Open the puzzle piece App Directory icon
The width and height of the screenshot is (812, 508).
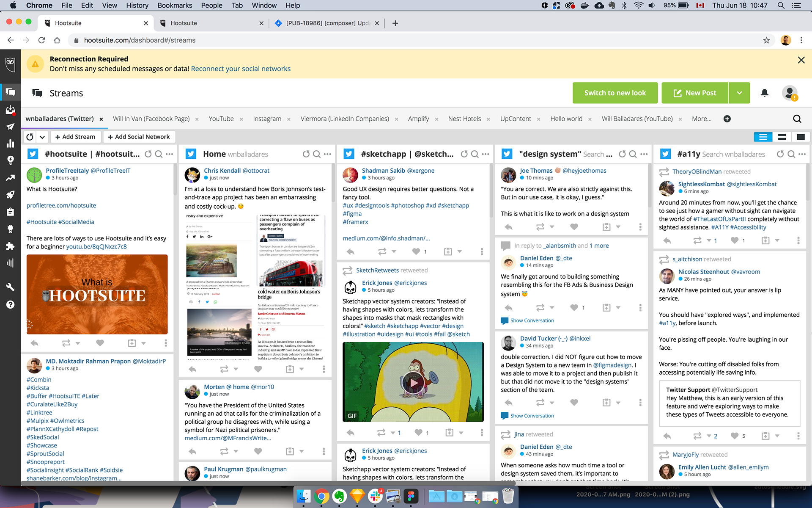point(10,246)
